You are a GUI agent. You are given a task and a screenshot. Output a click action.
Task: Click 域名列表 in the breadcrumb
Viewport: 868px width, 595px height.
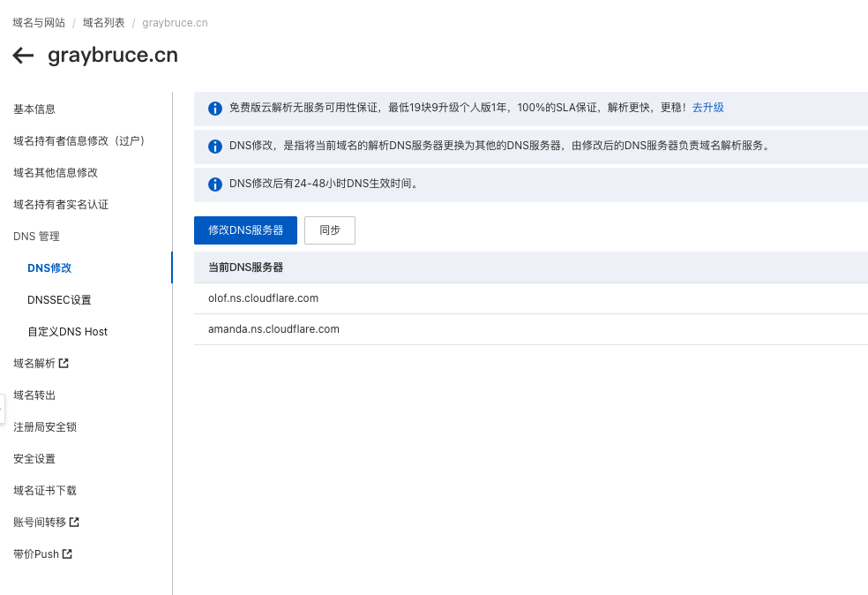(x=103, y=23)
